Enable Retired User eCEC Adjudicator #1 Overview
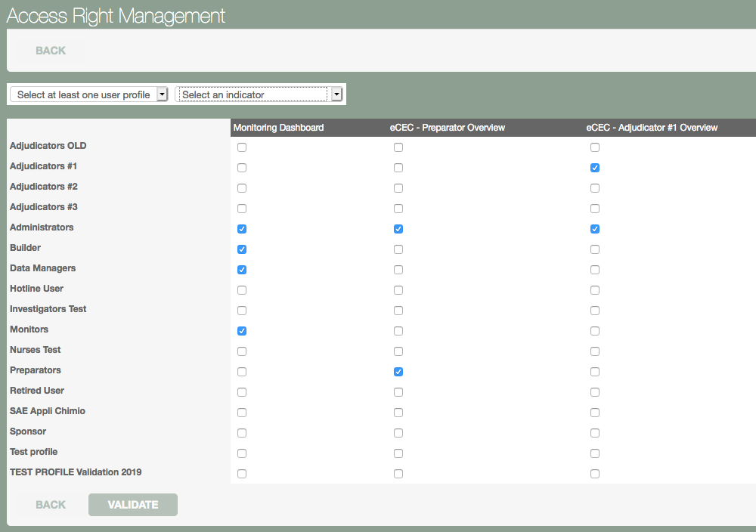The width and height of the screenshot is (756, 532). pos(595,392)
